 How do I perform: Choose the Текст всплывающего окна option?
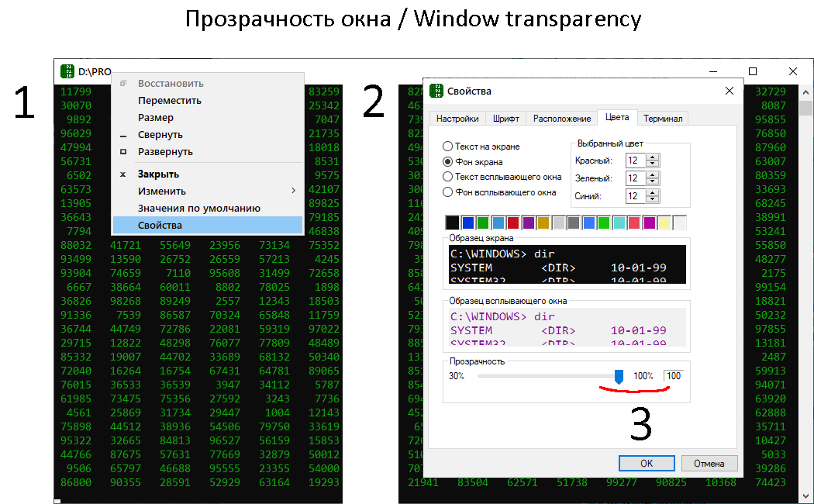(x=447, y=176)
